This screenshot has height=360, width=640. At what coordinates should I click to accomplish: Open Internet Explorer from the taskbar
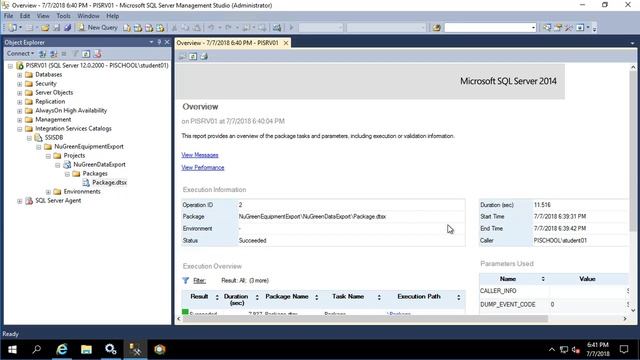point(62,349)
